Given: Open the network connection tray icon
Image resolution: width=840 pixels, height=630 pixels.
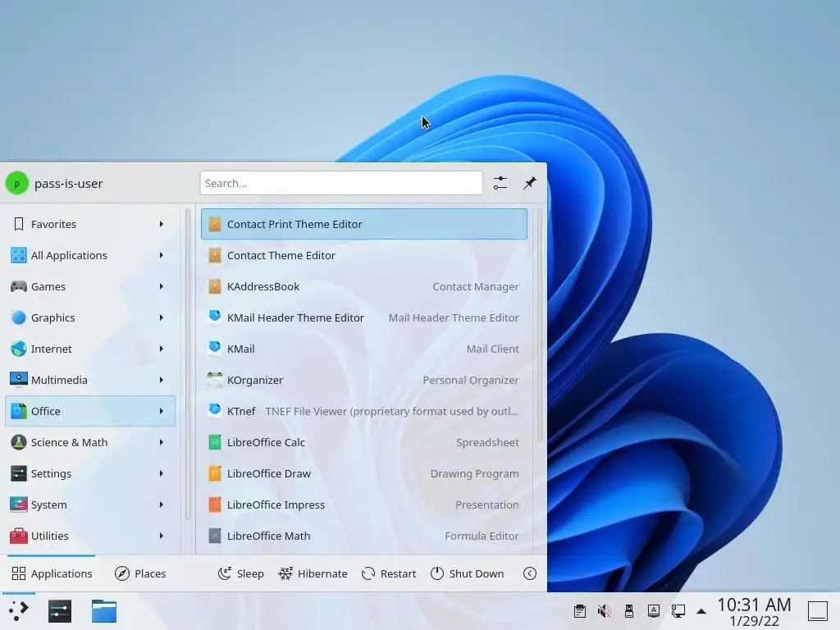Looking at the screenshot, I should (x=678, y=610).
